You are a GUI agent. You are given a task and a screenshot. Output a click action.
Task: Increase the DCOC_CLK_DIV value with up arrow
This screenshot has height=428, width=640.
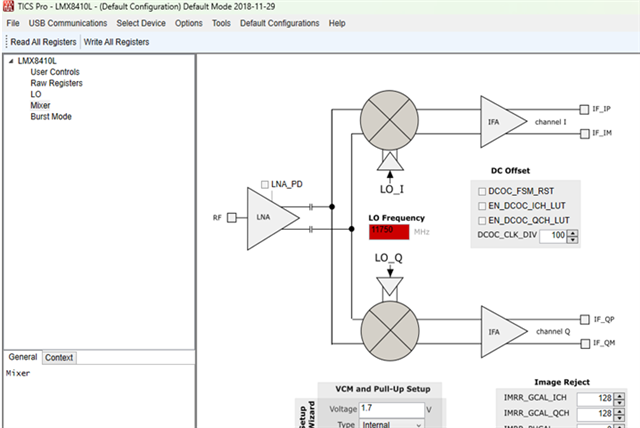pos(573,233)
